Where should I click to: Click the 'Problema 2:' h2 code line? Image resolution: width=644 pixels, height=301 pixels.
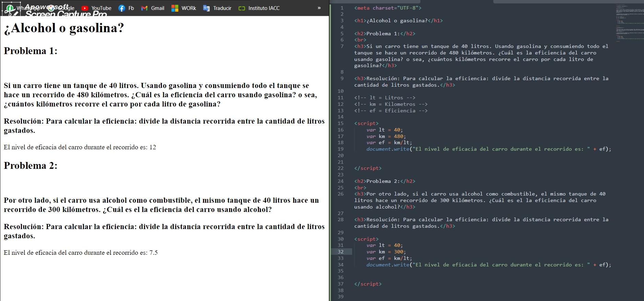coord(385,181)
